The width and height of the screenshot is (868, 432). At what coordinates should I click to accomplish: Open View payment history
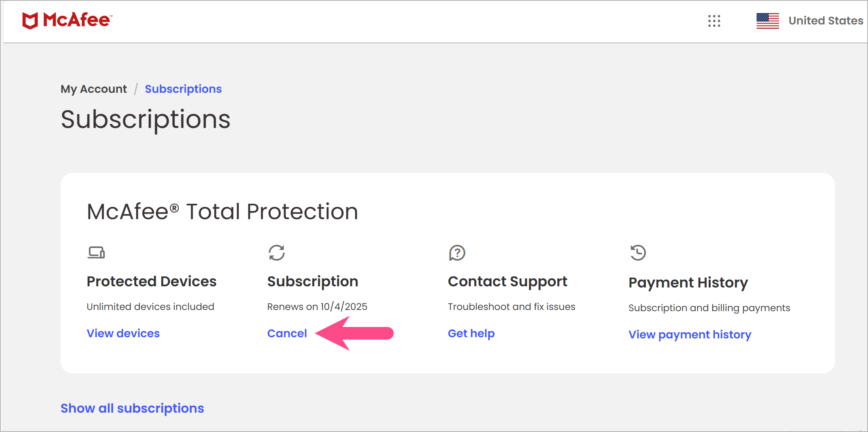tap(689, 334)
